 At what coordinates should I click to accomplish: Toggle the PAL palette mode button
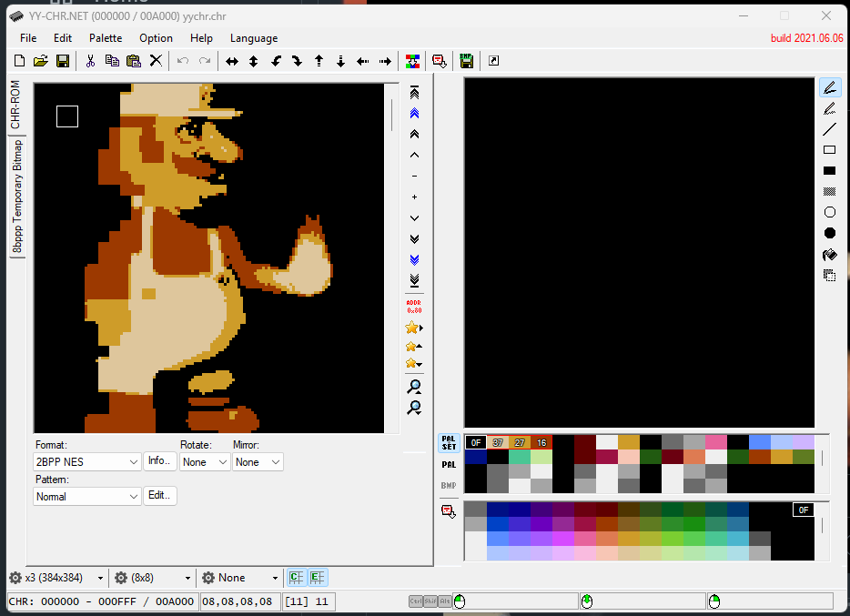coord(449,464)
